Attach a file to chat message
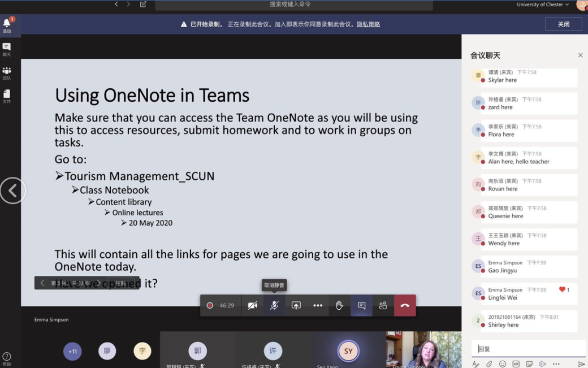The width and height of the screenshot is (588, 368). (489, 364)
